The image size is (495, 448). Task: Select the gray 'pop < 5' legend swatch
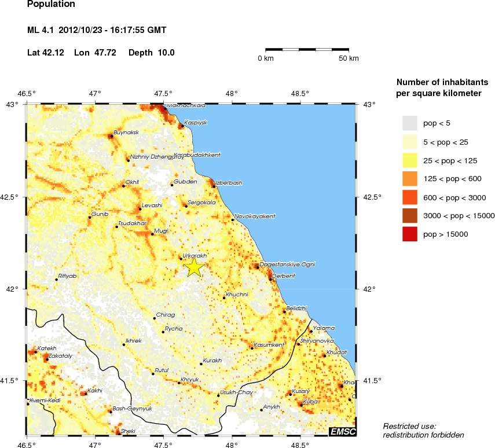410,123
